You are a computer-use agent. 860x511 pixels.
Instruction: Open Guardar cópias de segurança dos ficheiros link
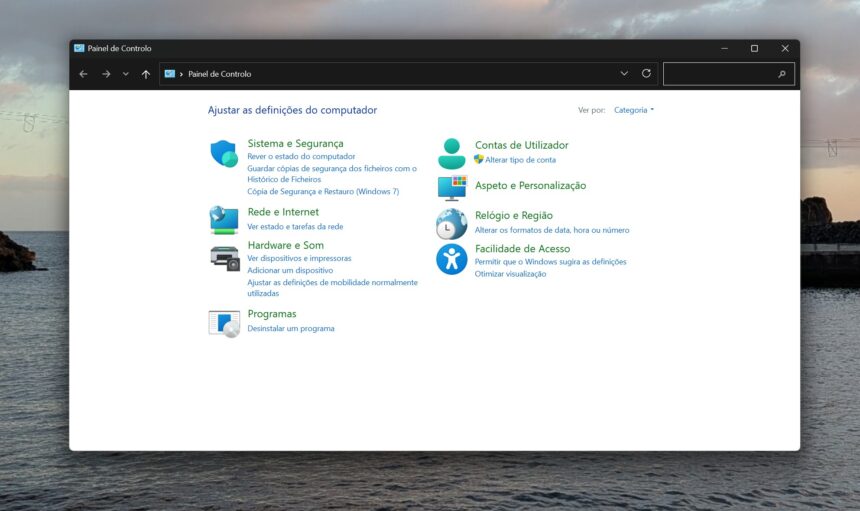332,174
